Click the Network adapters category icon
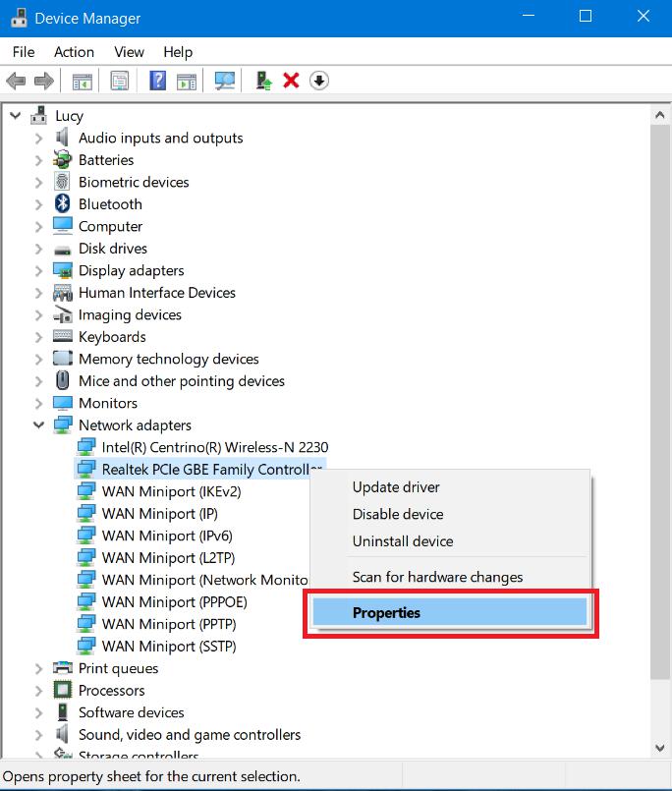The image size is (672, 791). coord(63,424)
